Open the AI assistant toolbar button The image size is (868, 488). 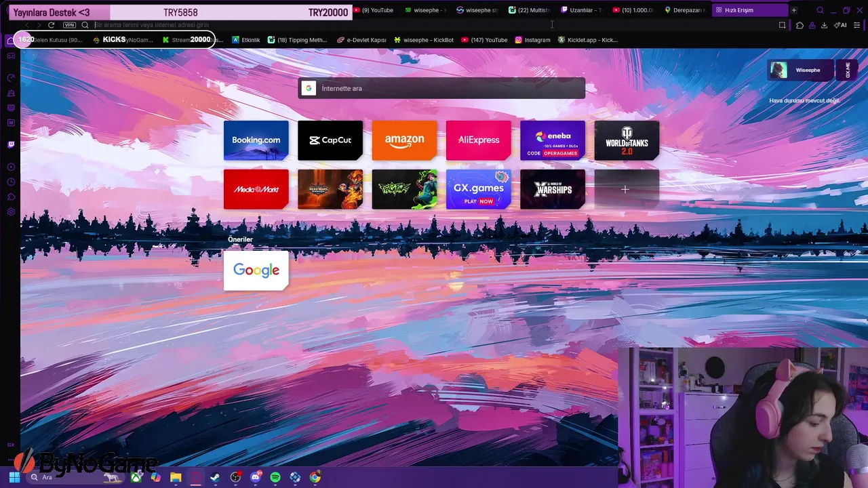(841, 25)
